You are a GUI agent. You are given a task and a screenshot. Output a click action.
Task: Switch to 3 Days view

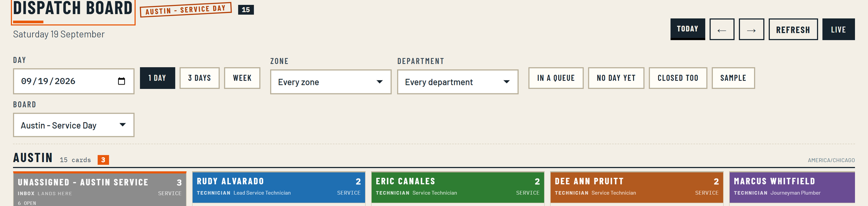[x=199, y=78]
